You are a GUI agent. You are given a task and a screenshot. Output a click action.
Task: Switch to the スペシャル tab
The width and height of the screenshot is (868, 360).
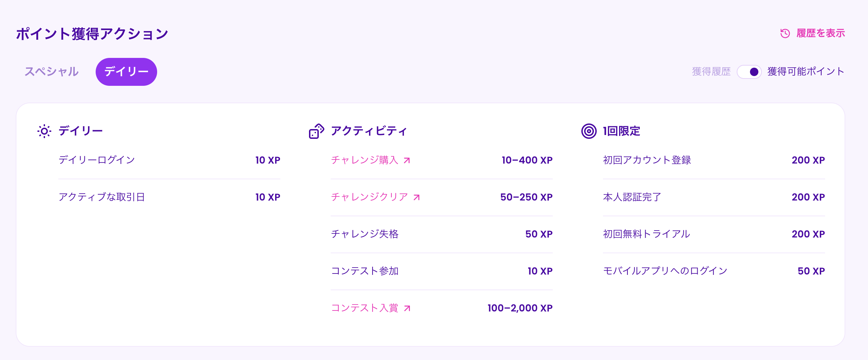click(52, 72)
